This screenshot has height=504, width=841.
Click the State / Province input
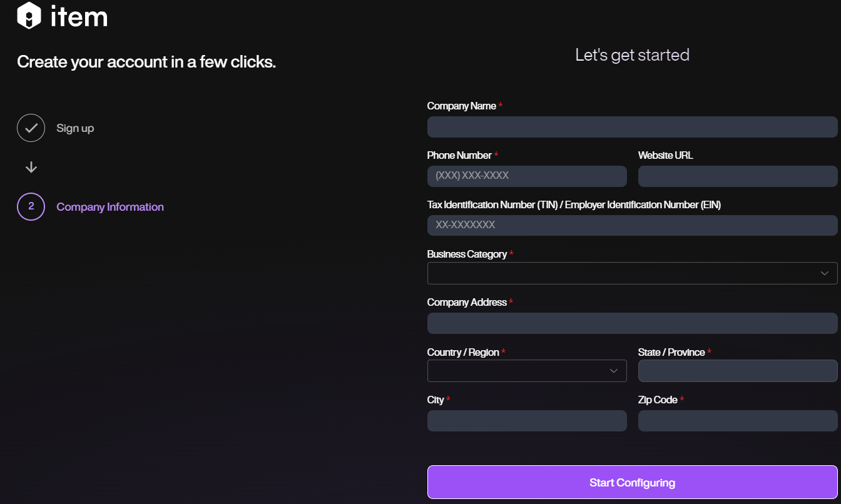click(737, 371)
